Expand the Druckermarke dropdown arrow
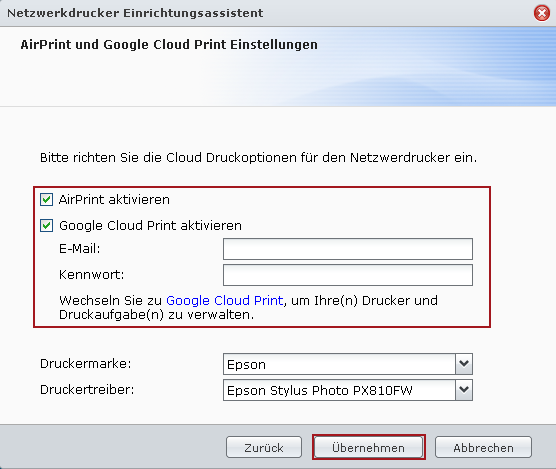This screenshot has height=469, width=556. tap(464, 364)
